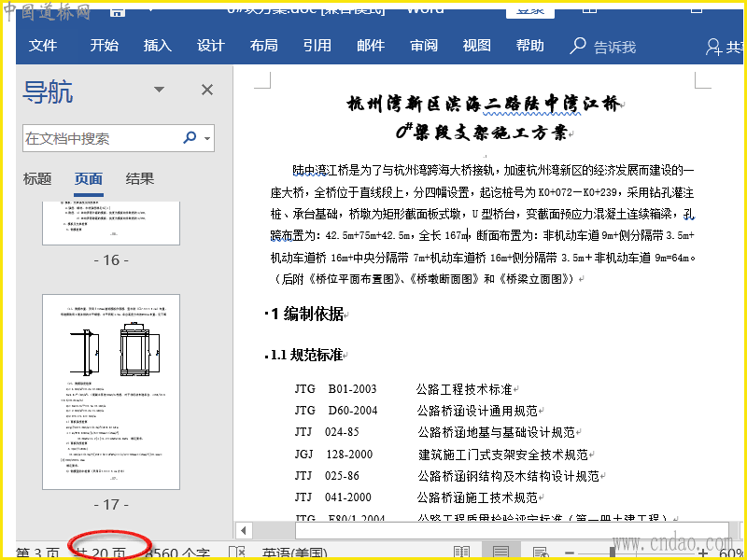The width and height of the screenshot is (747, 560).
Task: Click the line JTG D60-2004 公路桥涵设计通用规范
Action: point(416,411)
